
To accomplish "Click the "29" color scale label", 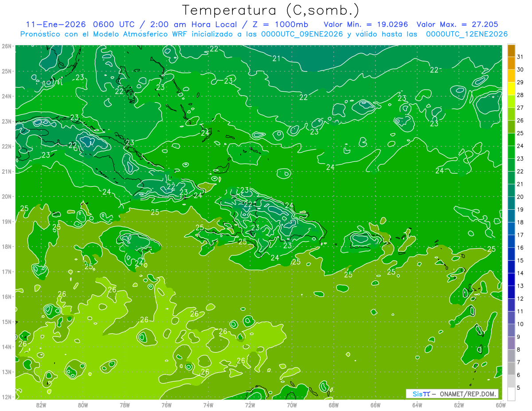I will pos(520,82).
